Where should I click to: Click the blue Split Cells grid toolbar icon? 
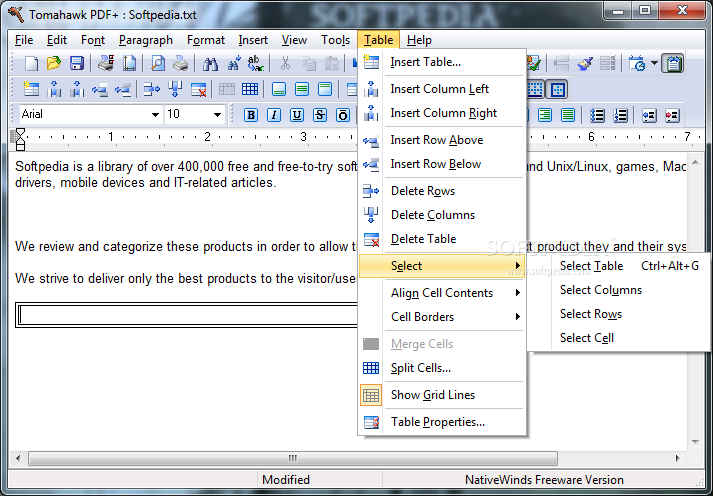(x=250, y=89)
